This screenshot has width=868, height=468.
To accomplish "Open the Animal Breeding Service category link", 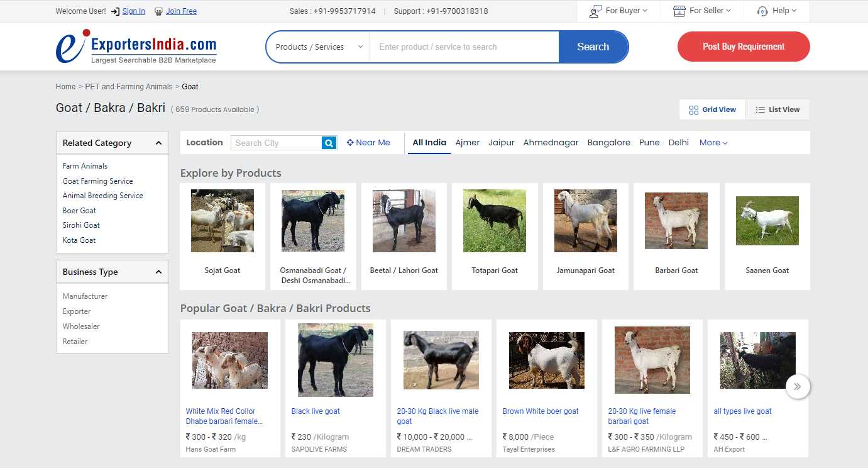I will click(x=103, y=196).
